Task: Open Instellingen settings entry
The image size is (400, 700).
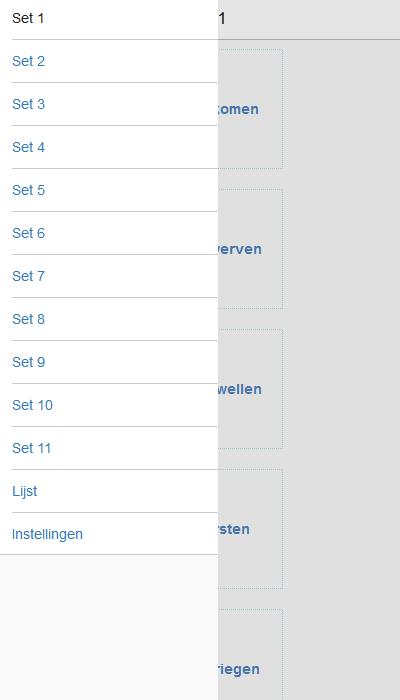Action: 109,534
